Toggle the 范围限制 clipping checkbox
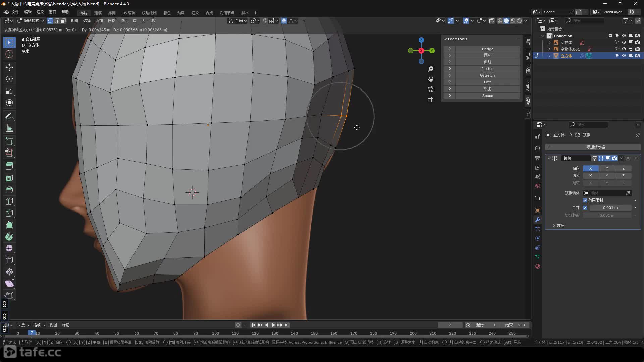The width and height of the screenshot is (644, 362). (585, 200)
